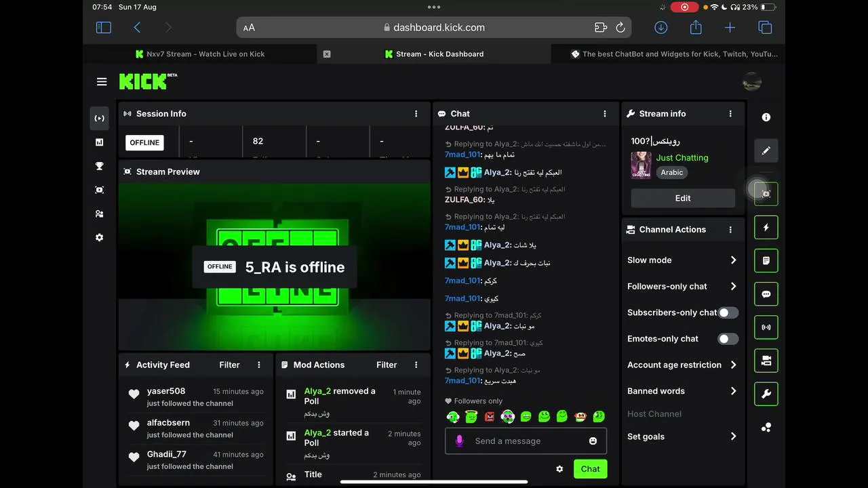
Task: Open Mod Actions Filter
Action: pos(387,365)
